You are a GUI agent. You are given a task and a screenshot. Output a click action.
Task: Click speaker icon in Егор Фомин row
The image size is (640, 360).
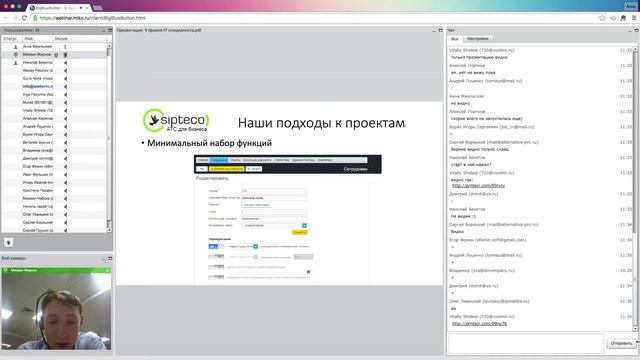65,167
